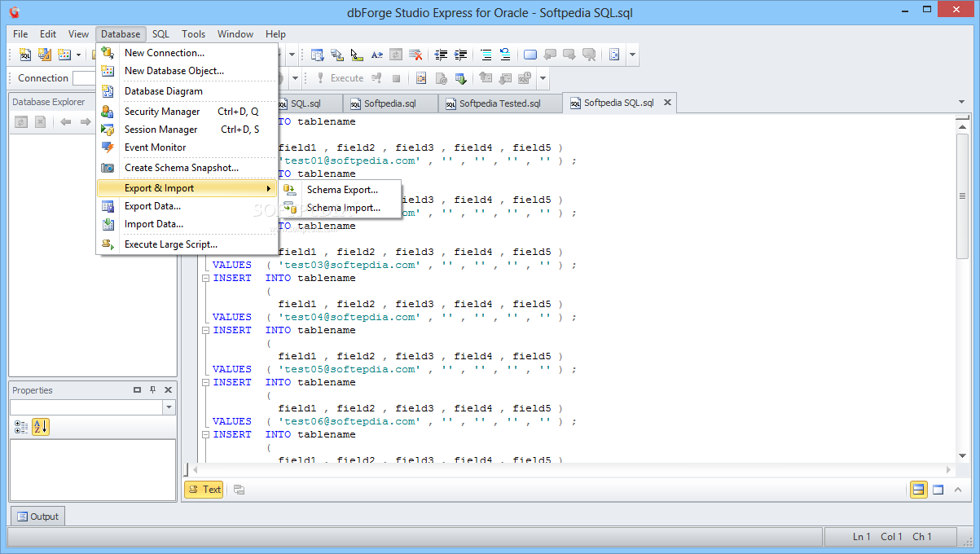Collapse the last visible INSERT INTO block
980x554 pixels.
206,434
